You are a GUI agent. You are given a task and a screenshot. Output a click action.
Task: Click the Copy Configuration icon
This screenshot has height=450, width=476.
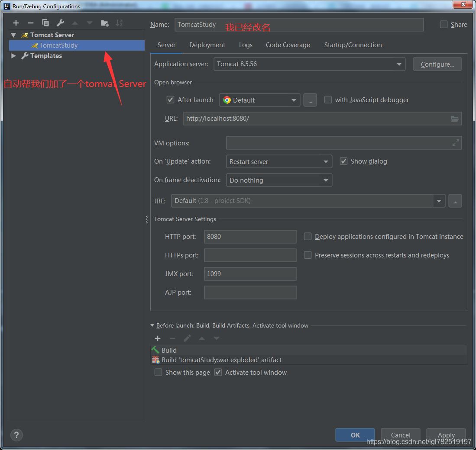coord(45,23)
